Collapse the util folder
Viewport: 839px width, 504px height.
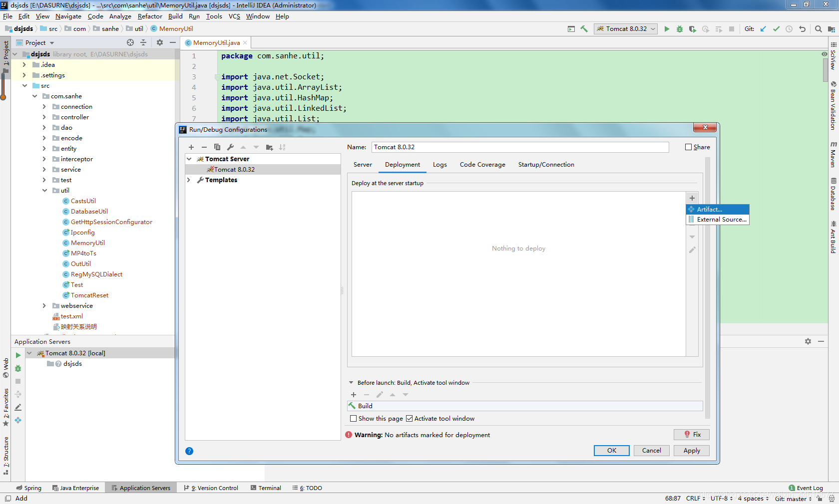(x=44, y=191)
